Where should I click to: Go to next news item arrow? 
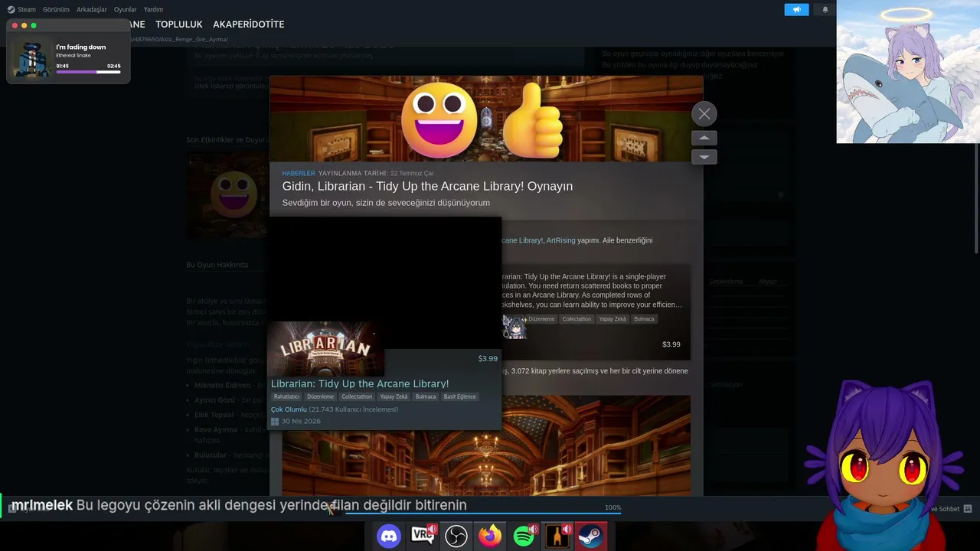coord(704,157)
